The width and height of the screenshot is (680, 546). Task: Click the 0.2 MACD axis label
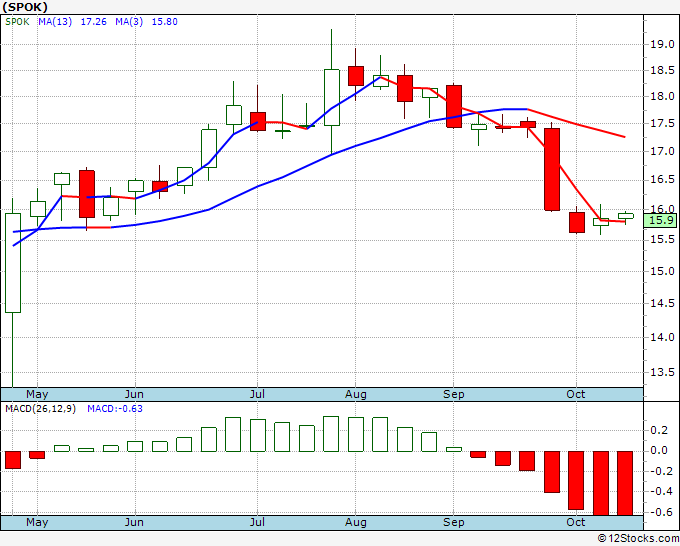pyautogui.click(x=659, y=430)
